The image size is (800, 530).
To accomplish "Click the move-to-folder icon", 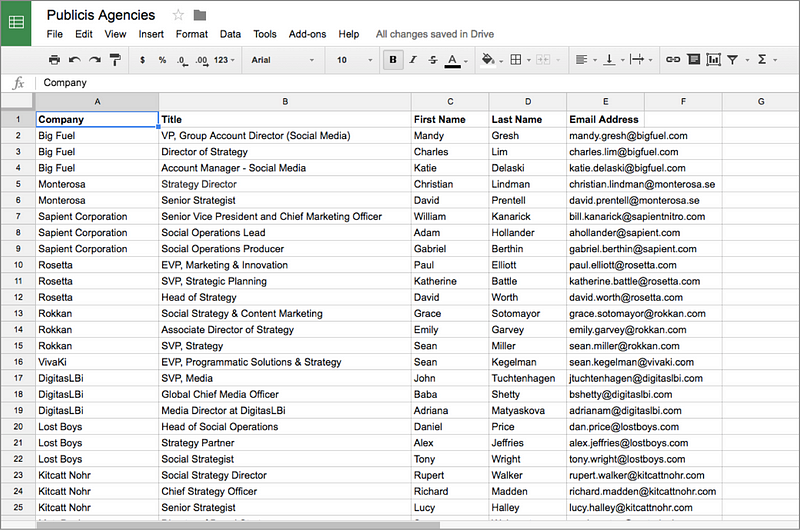I will coord(200,15).
